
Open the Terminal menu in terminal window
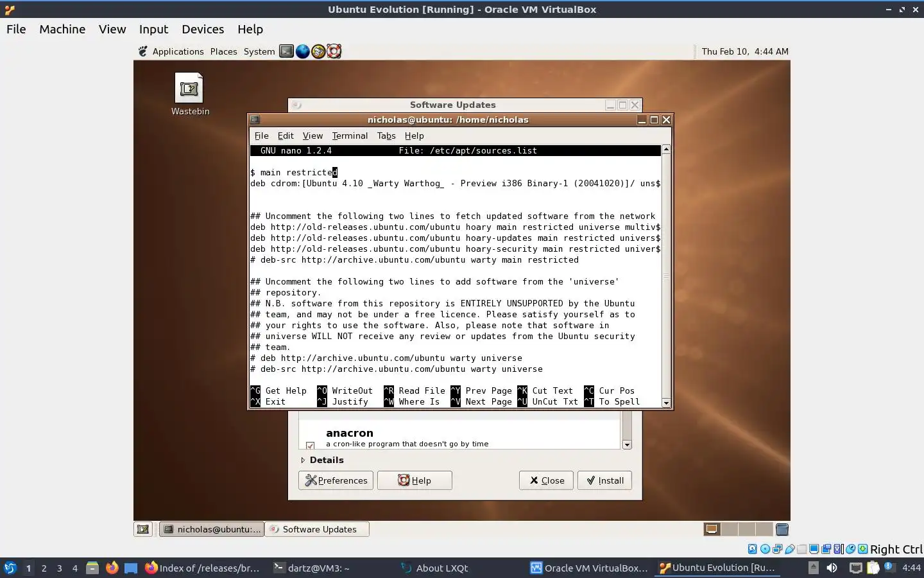(x=350, y=136)
